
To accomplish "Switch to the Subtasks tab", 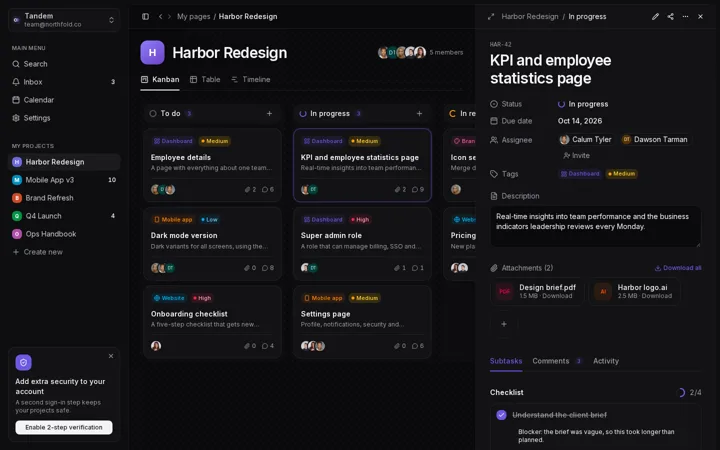I will pyautogui.click(x=506, y=361).
